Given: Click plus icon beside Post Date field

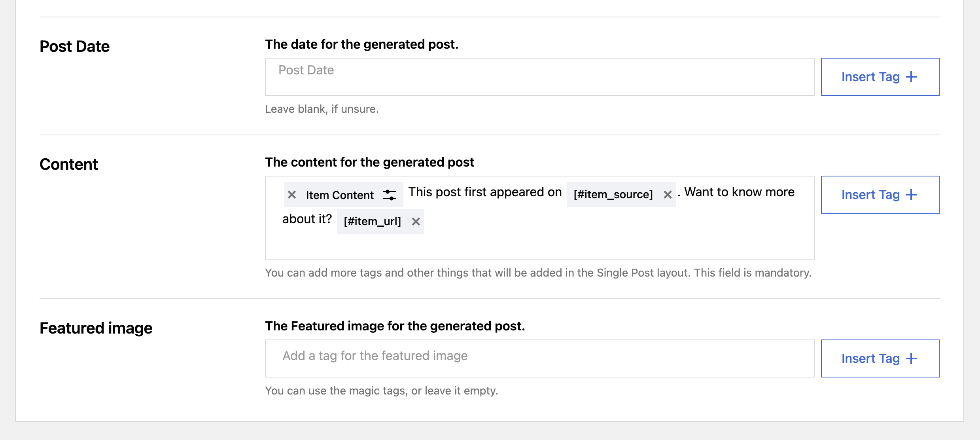Looking at the screenshot, I should tap(911, 77).
